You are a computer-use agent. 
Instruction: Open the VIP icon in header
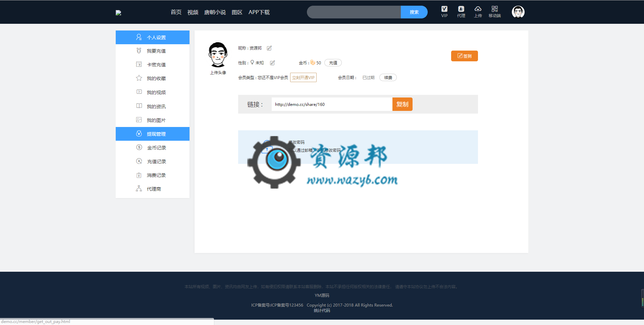pos(444,12)
